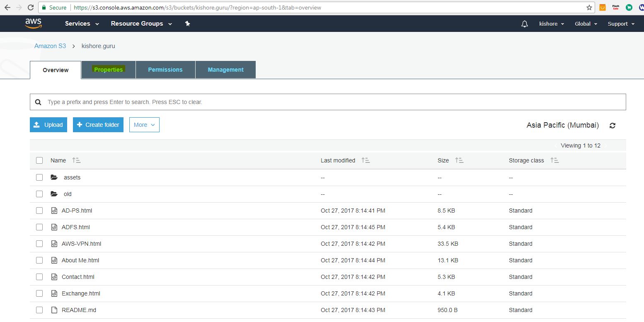Viewport: 644px width, 322px height.
Task: Expand the Services dropdown menu
Action: [82, 24]
